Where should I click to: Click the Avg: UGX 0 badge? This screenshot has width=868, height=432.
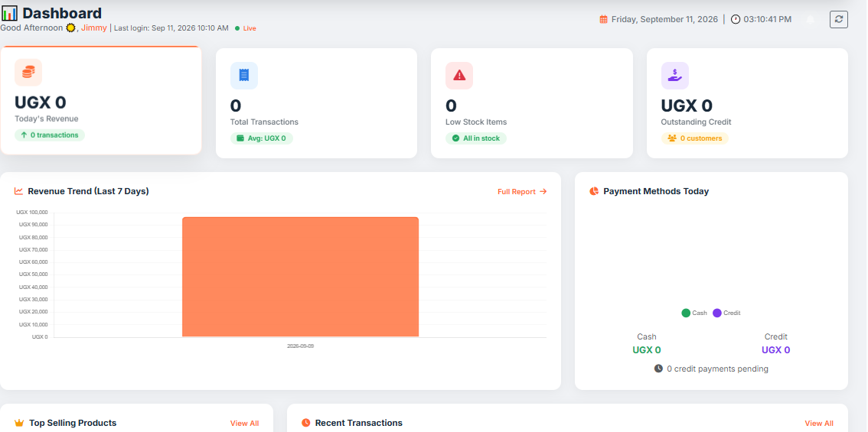pos(261,138)
